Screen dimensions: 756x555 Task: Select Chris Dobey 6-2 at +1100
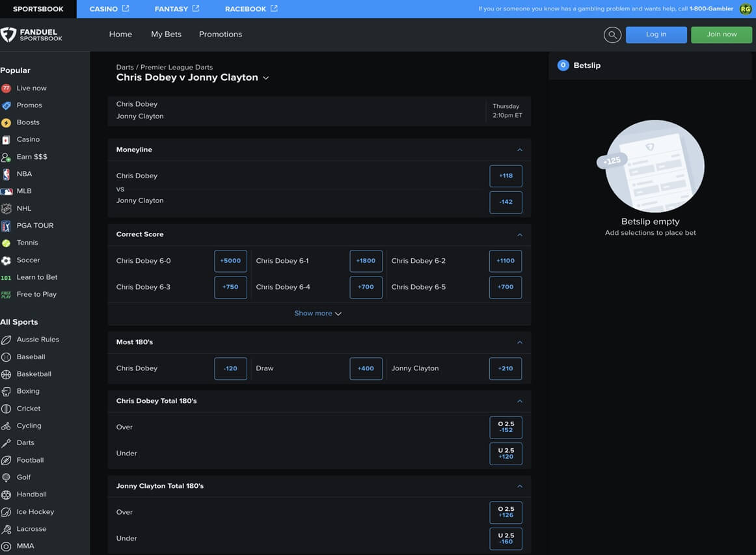(x=506, y=261)
